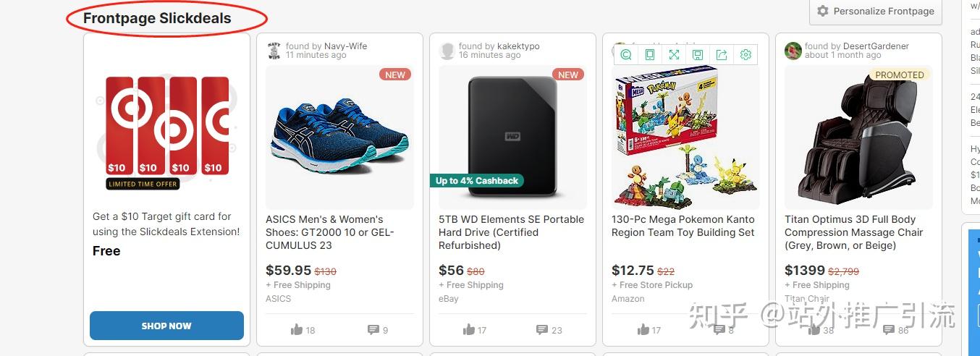Open comments on WD hard drive deal

542,330
